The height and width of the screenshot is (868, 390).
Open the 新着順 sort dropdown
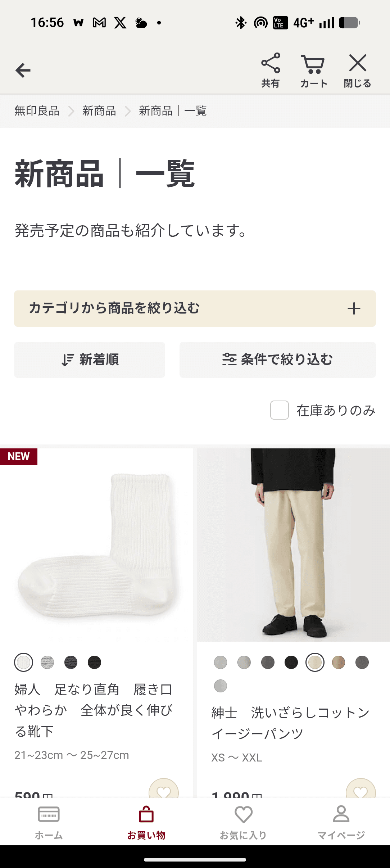tap(90, 360)
